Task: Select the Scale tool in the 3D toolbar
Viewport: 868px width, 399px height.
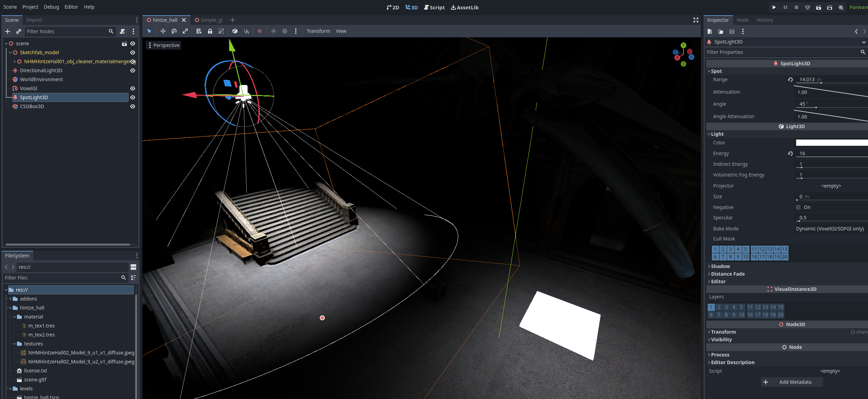Action: click(x=186, y=31)
